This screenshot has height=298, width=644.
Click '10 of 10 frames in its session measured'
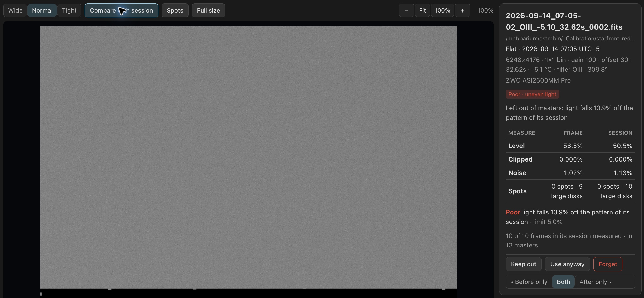[563, 236]
